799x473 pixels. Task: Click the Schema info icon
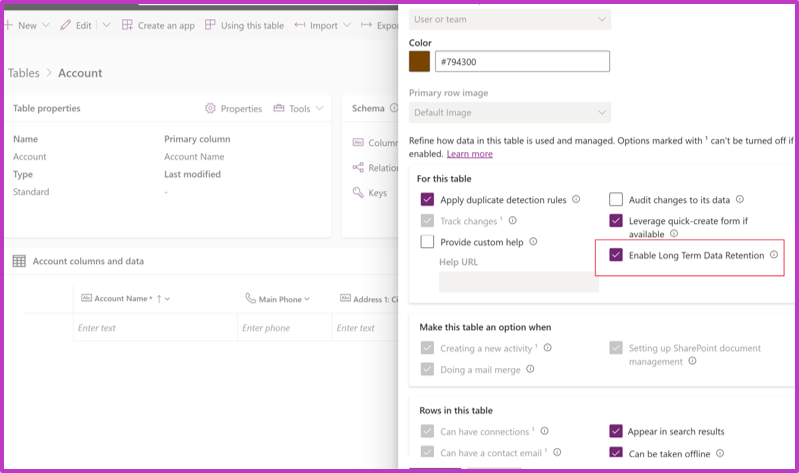pyautogui.click(x=394, y=108)
